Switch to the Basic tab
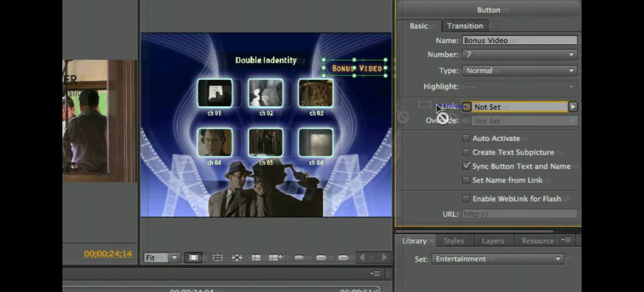 click(x=419, y=26)
